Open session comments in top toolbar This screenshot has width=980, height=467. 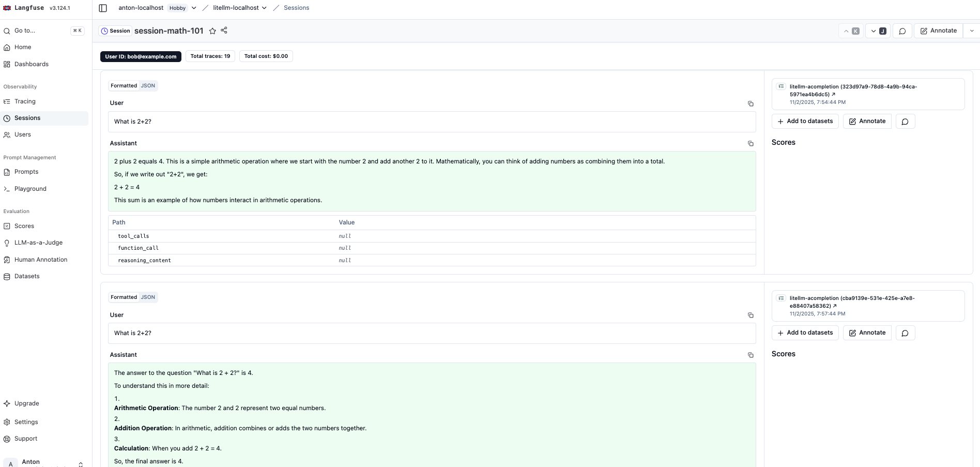click(902, 31)
